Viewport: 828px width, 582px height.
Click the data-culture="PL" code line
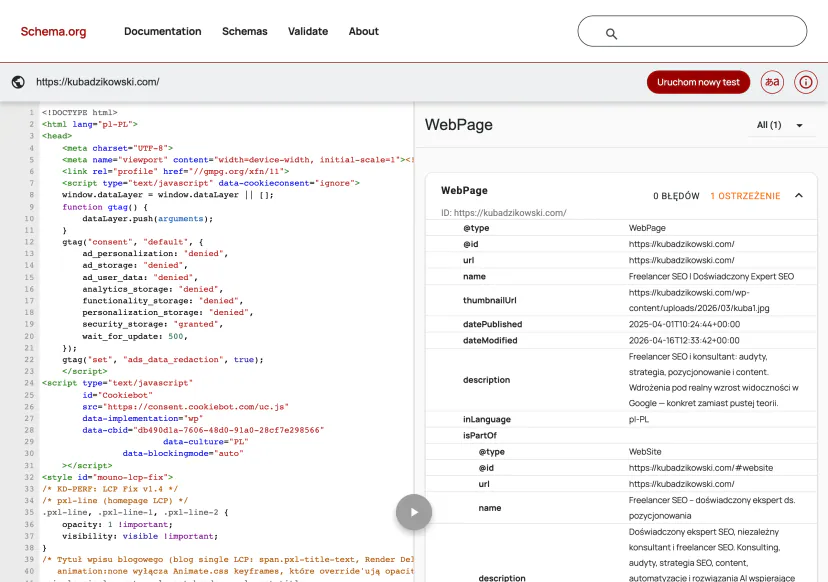coord(205,442)
